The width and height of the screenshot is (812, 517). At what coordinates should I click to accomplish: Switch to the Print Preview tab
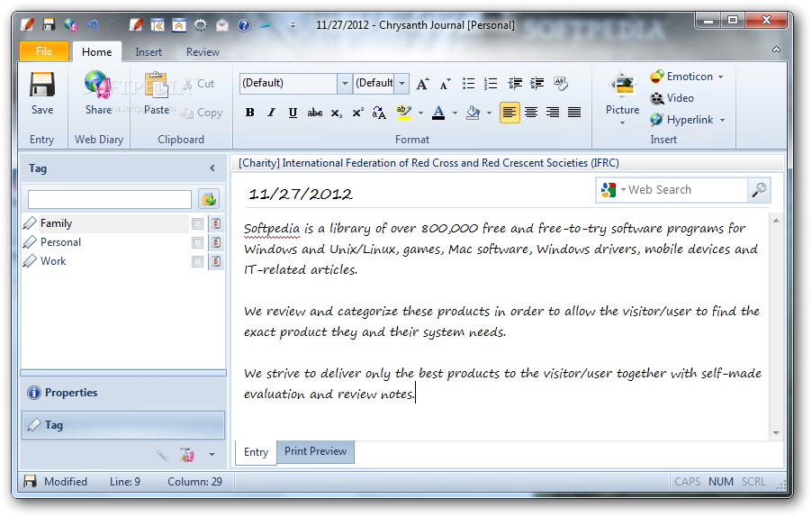(315, 451)
